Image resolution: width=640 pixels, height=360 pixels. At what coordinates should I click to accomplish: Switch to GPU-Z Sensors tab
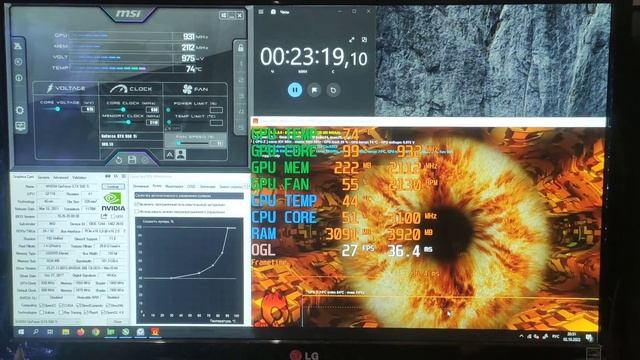(44, 178)
